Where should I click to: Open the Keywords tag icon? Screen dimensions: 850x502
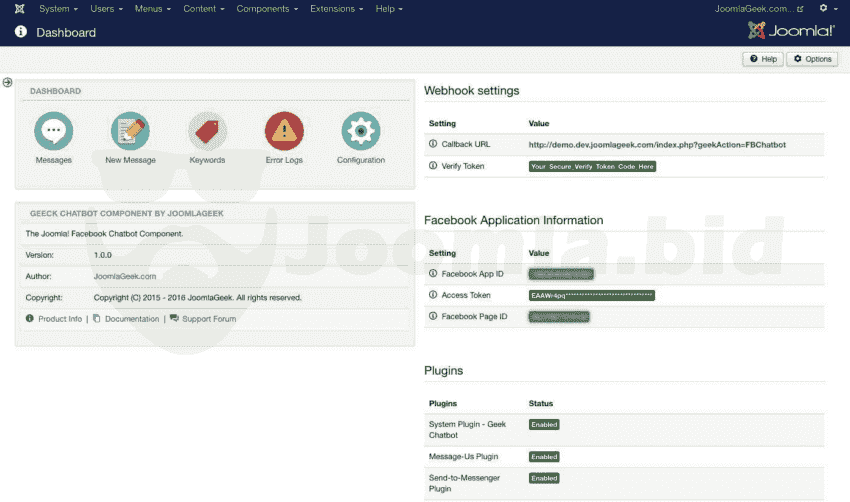click(207, 131)
